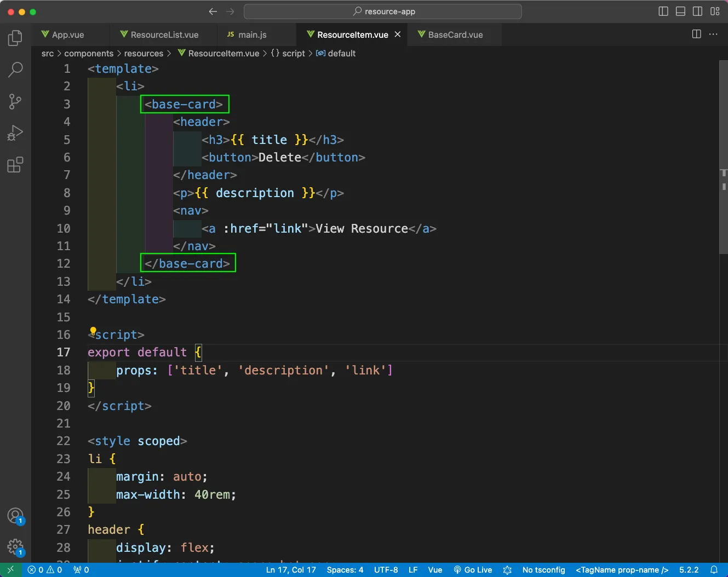The image size is (728, 577).
Task: Open Manage gear menu in activity bar
Action: pos(15,547)
